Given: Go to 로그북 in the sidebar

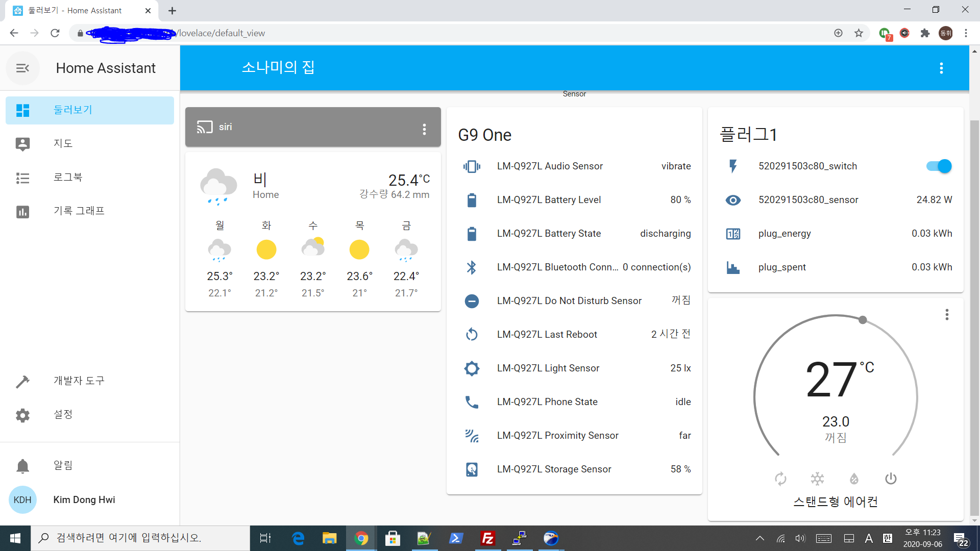Looking at the screenshot, I should (x=68, y=177).
